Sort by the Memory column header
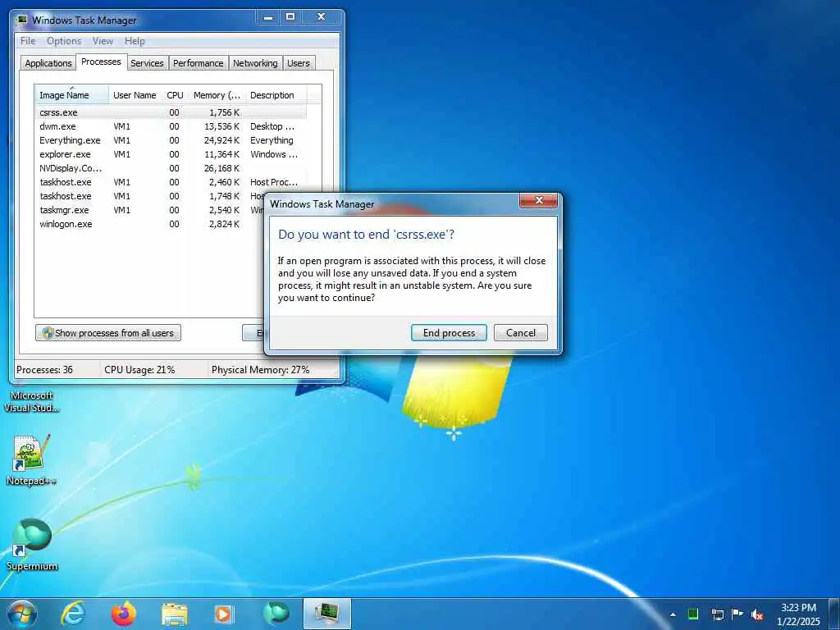This screenshot has height=630, width=840. coord(217,95)
